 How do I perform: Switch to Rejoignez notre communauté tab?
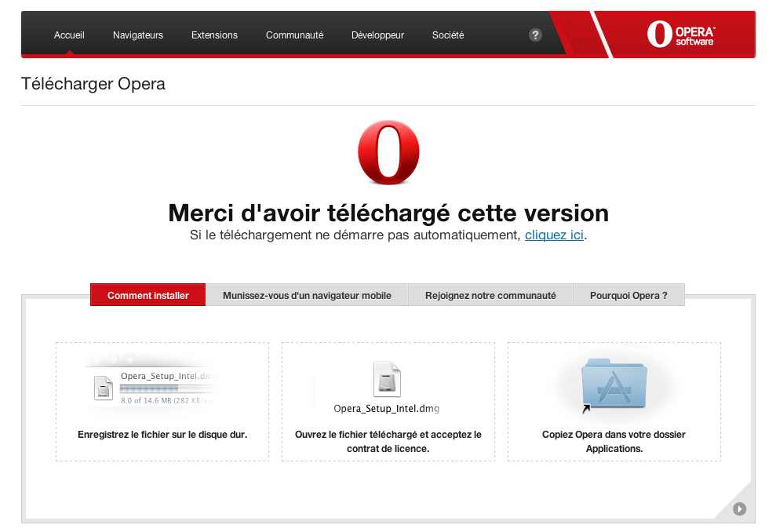tap(490, 295)
